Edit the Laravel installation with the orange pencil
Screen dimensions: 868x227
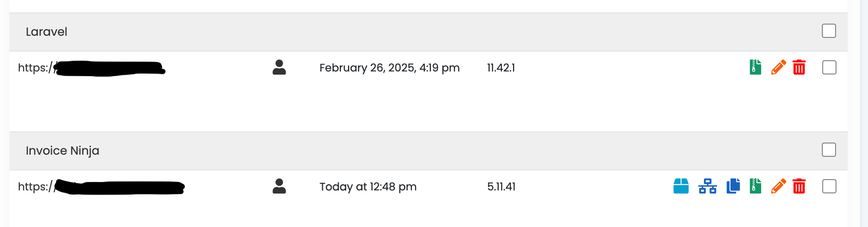778,67
